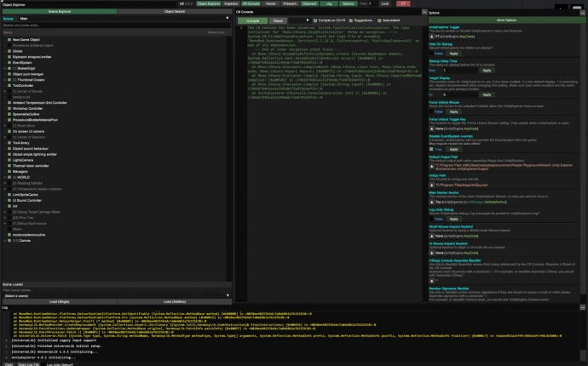Expand the ShakeOrigin tree node
This screenshot has width=588, height=366.
click(5, 69)
